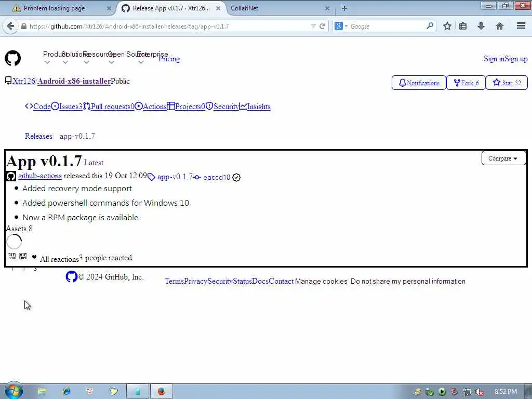Open a new tab with plus icon
Viewport: 532px width, 399px height.
tap(344, 8)
